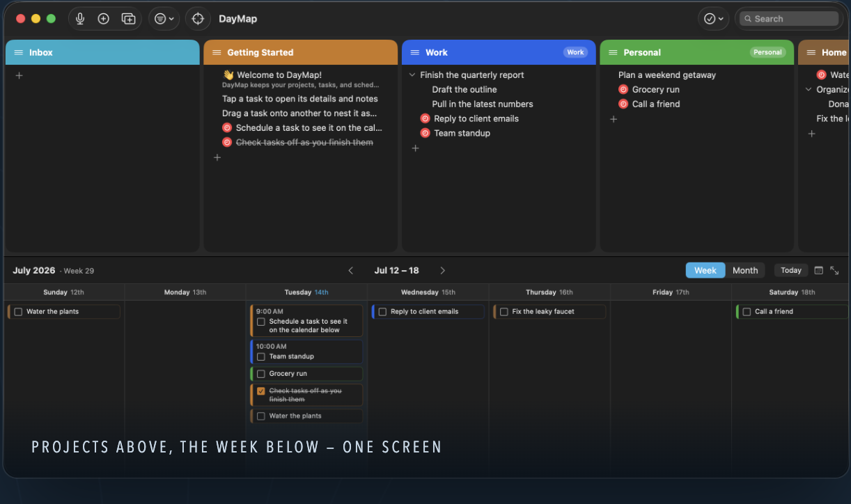Click the Friday 17th day header

pos(671,292)
